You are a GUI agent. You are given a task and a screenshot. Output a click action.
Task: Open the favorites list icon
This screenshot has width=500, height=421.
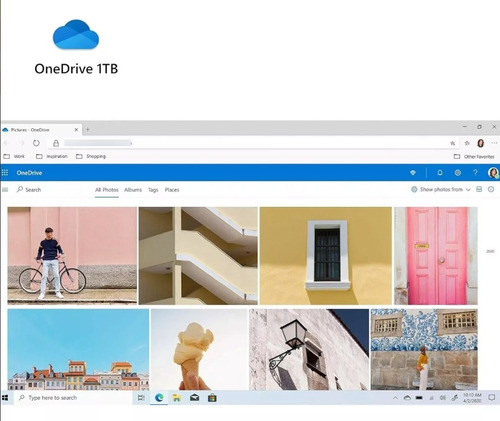click(467, 143)
